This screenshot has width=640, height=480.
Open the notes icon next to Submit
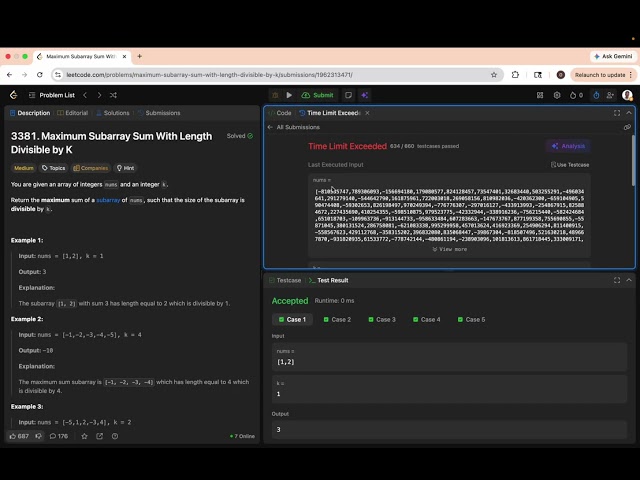(348, 95)
